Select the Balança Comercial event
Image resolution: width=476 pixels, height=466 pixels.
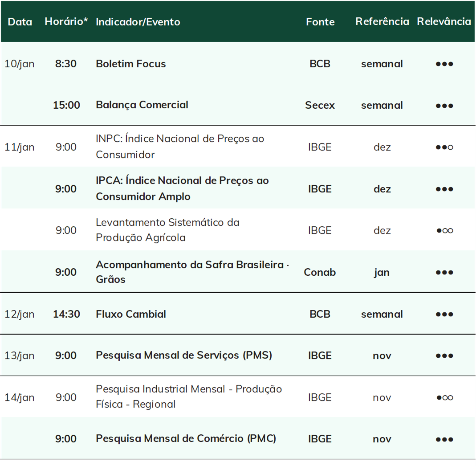tap(142, 105)
